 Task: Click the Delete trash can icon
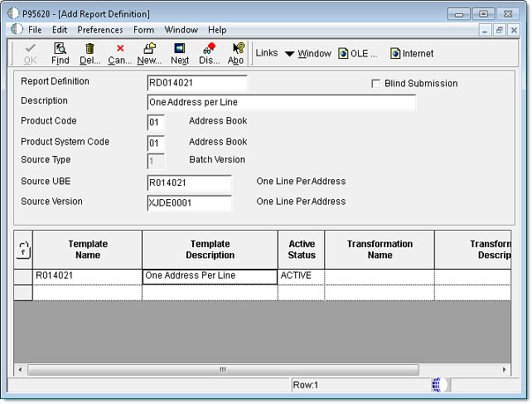tap(89, 49)
